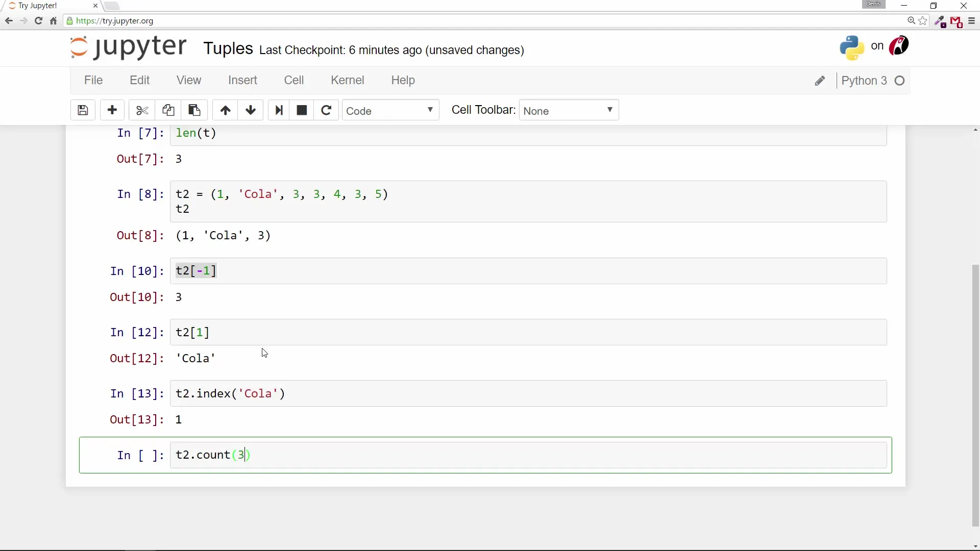
Task: Copy selected cell icon
Action: pyautogui.click(x=168, y=110)
